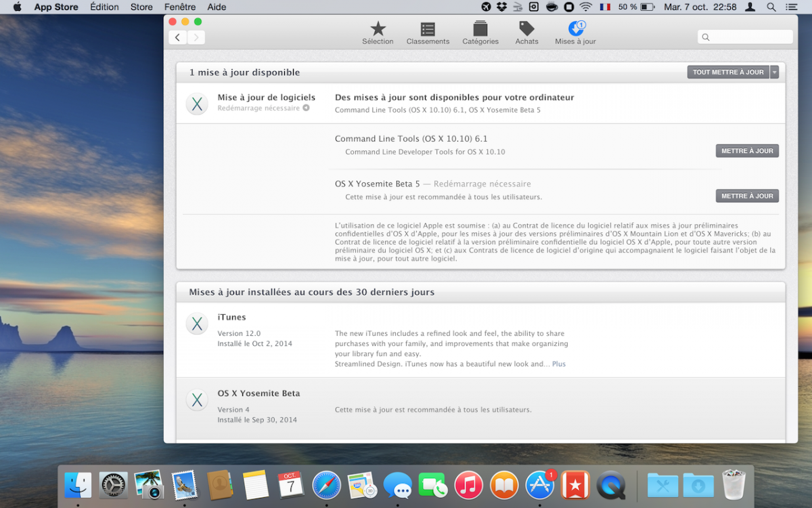Open the Store menu
The height and width of the screenshot is (508, 812).
[x=141, y=7]
